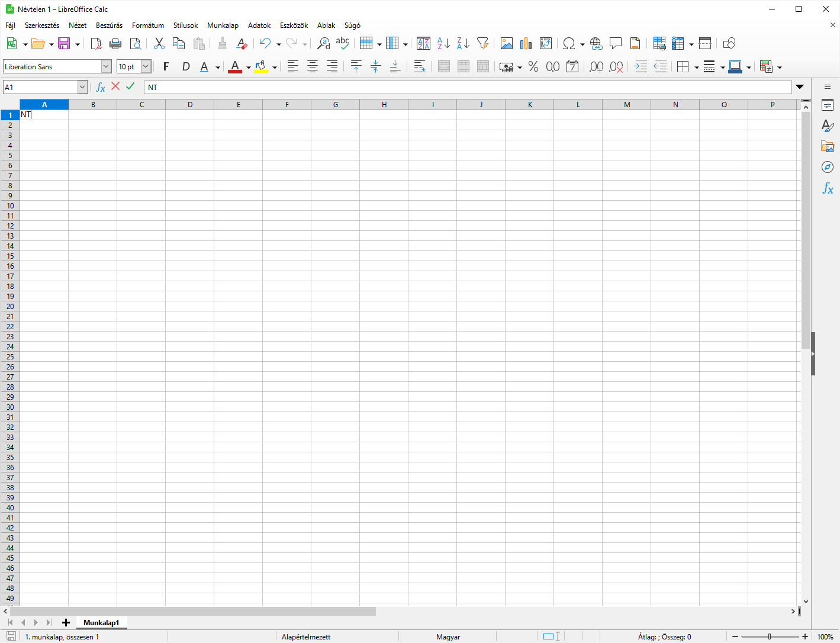Open the highlighting color dropdown arrow
Image resolution: width=840 pixels, height=643 pixels.
click(274, 66)
